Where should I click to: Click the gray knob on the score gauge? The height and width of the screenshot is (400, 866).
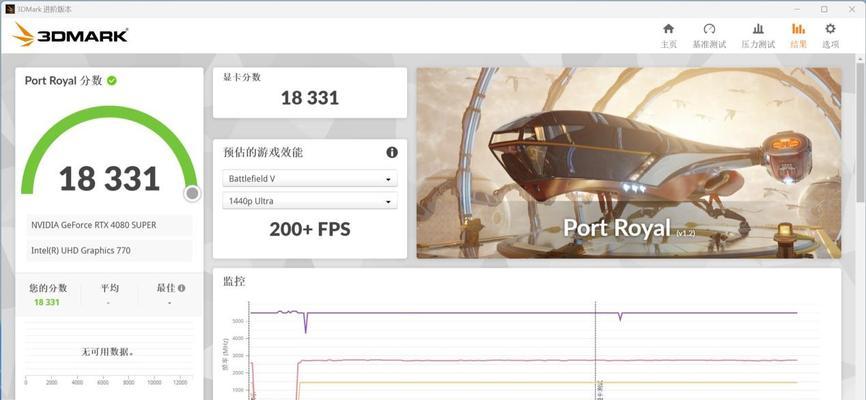[192, 193]
